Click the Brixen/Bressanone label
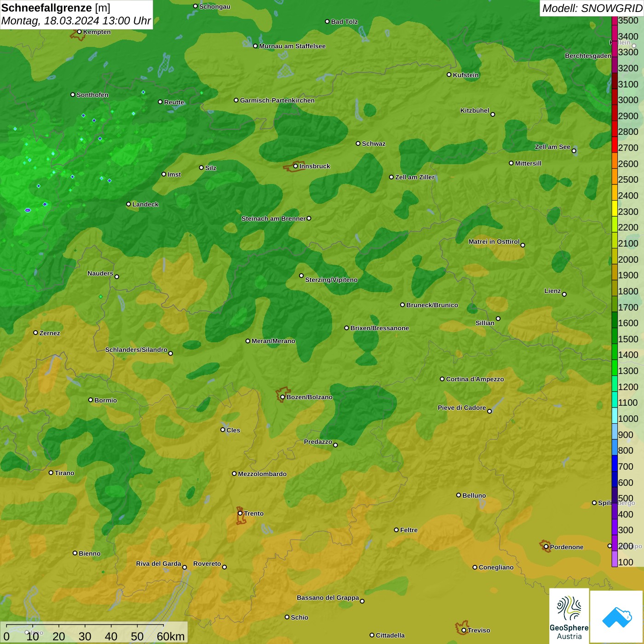The height and width of the screenshot is (644, 644). [x=379, y=328]
